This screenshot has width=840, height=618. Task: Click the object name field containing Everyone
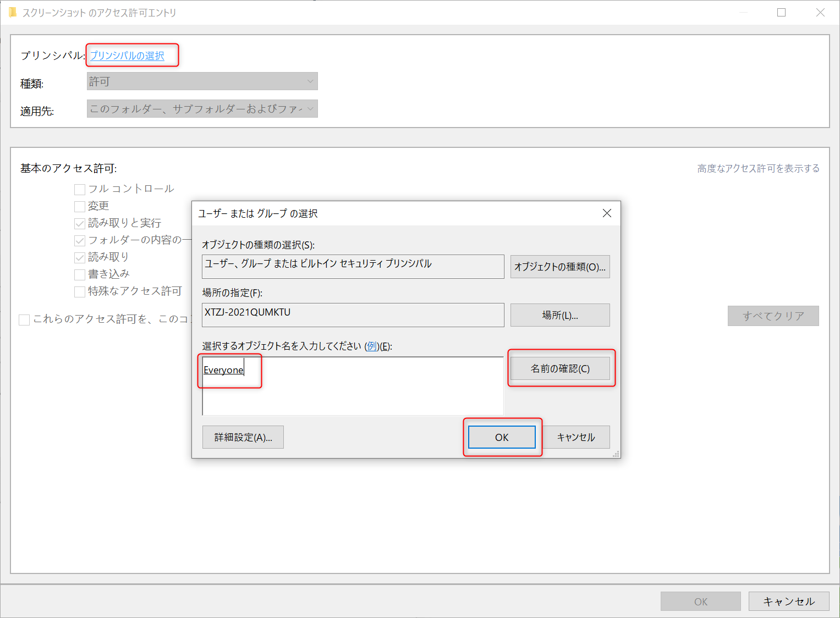(352, 386)
